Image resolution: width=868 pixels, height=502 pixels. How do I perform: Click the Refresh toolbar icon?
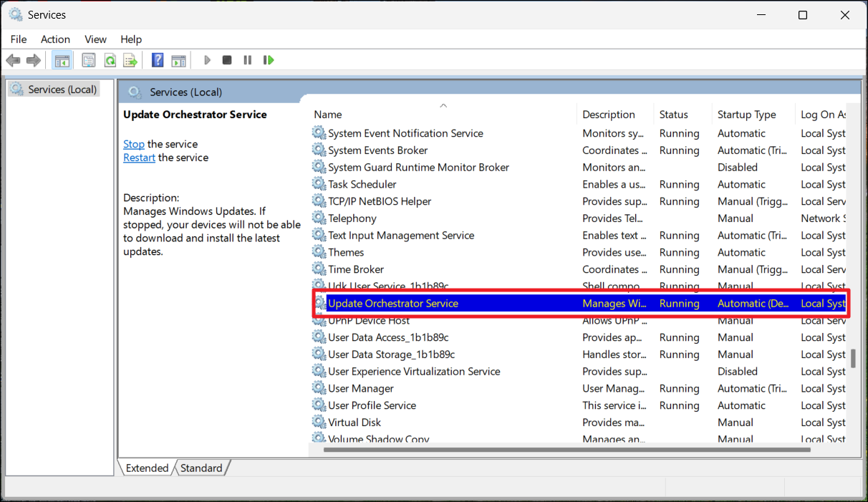[110, 60]
